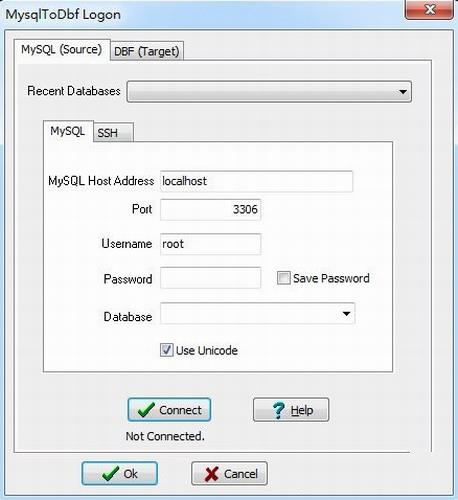
Task: Click the green checkmark icon on Ok
Action: [x=110, y=473]
